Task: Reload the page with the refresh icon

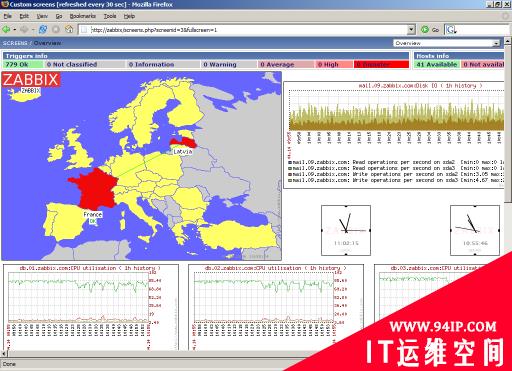Action: coord(43,30)
